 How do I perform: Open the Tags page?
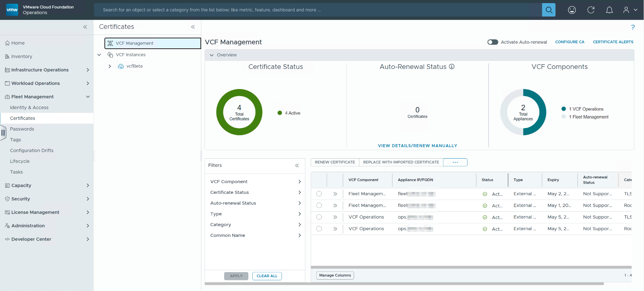point(15,140)
